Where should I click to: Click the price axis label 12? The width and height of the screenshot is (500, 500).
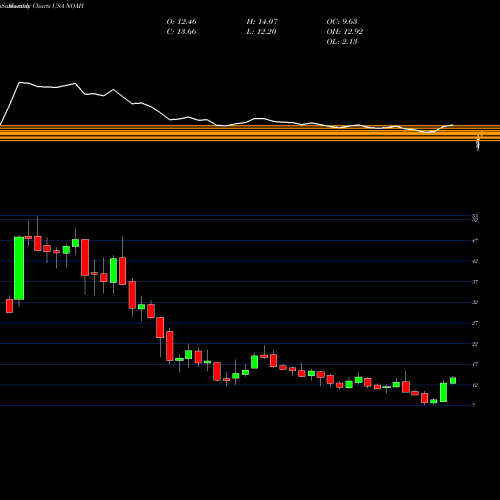click(475, 385)
